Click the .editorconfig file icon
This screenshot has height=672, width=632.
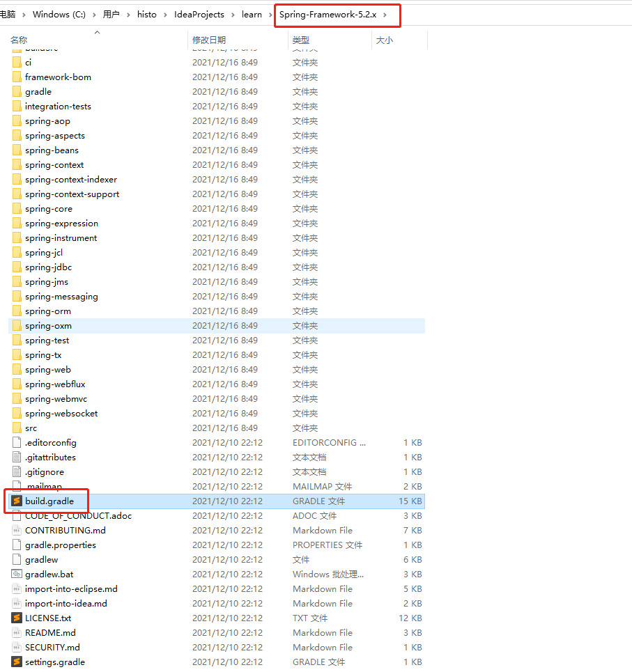pyautogui.click(x=17, y=442)
